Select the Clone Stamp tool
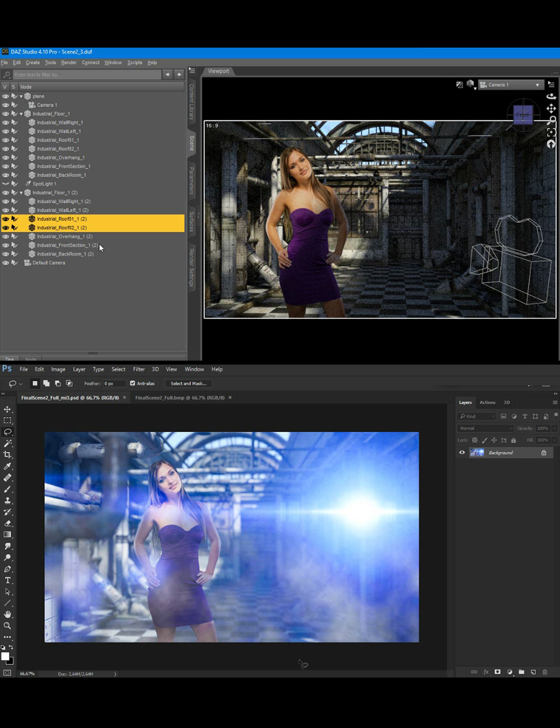This screenshot has height=728, width=560. coord(7,501)
